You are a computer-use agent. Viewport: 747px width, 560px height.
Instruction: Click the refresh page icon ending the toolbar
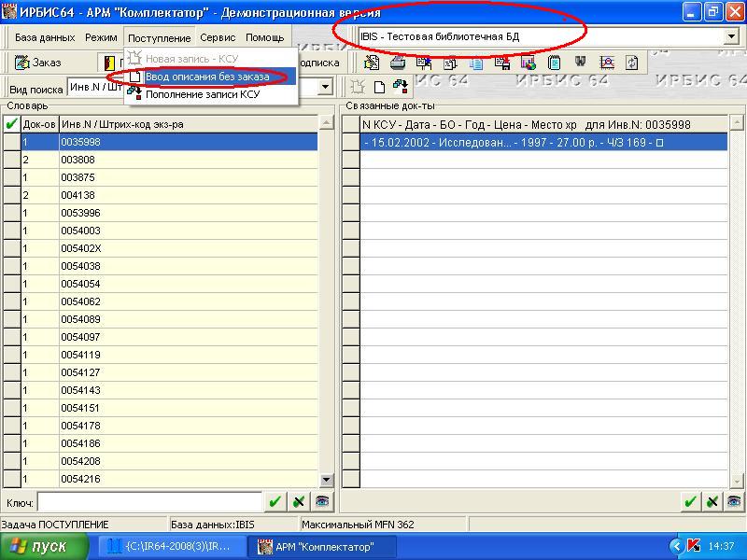point(632,63)
